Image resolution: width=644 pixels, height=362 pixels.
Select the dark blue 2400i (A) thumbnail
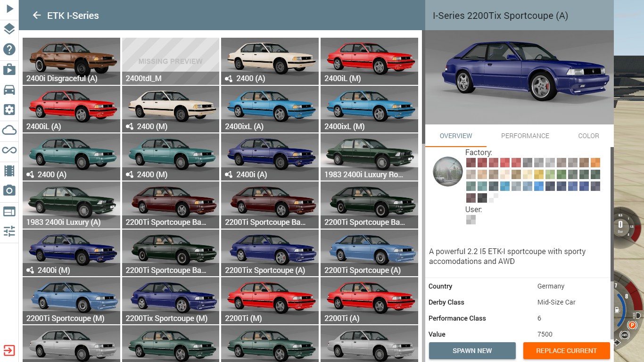(270, 157)
